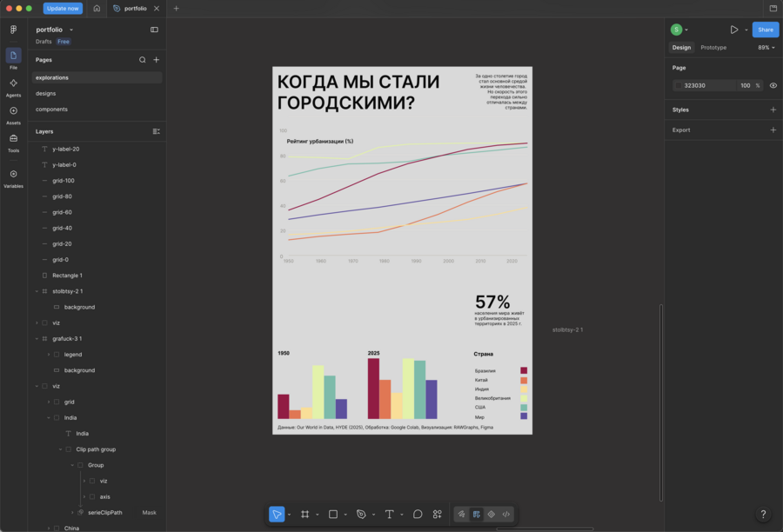The width and height of the screenshot is (783, 532).
Task: Switch to the Prototype tab
Action: tap(713, 48)
